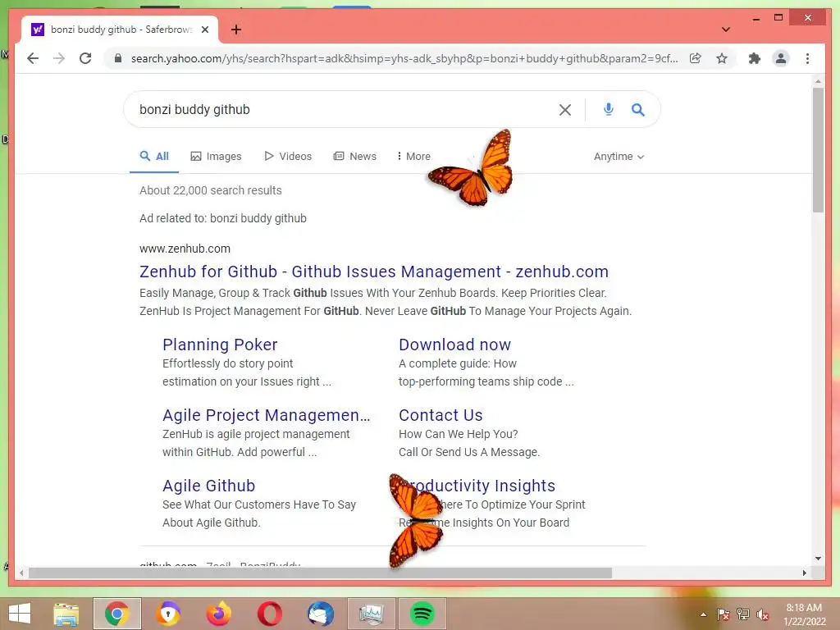Launch Firefox from the taskbar
840x630 pixels.
point(219,614)
